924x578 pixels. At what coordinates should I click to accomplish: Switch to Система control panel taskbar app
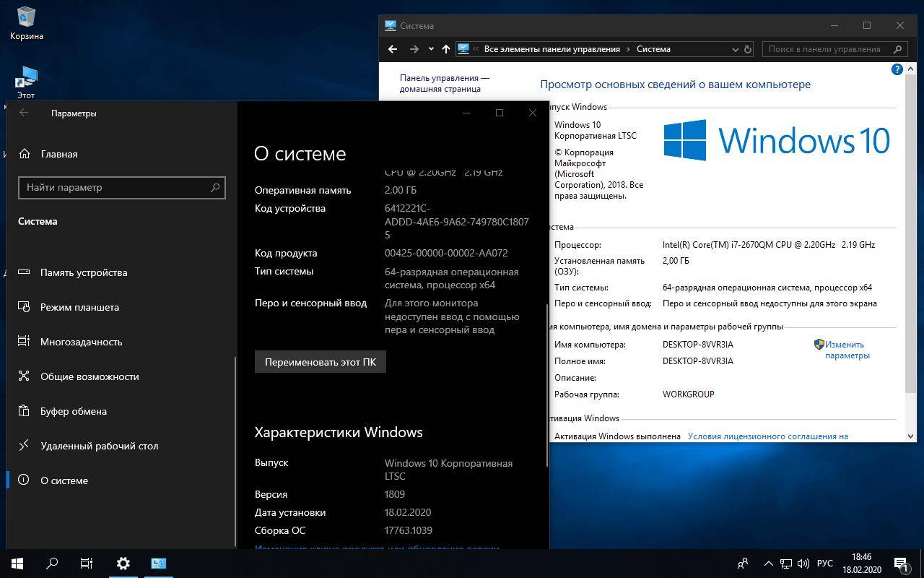tap(159, 564)
